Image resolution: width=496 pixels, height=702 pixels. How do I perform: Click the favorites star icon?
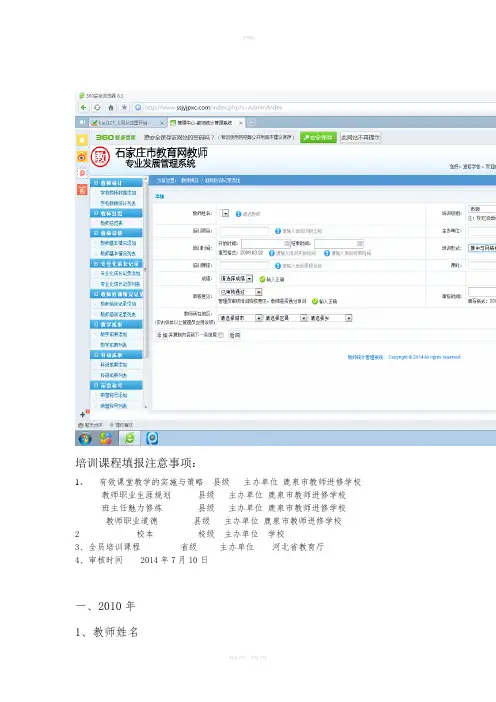[x=124, y=107]
